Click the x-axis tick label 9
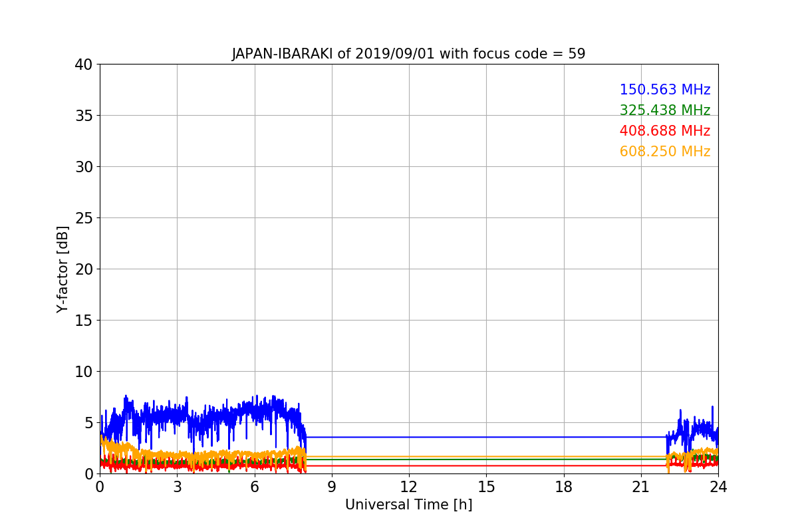Image resolution: width=798 pixels, height=532 pixels. point(332,487)
